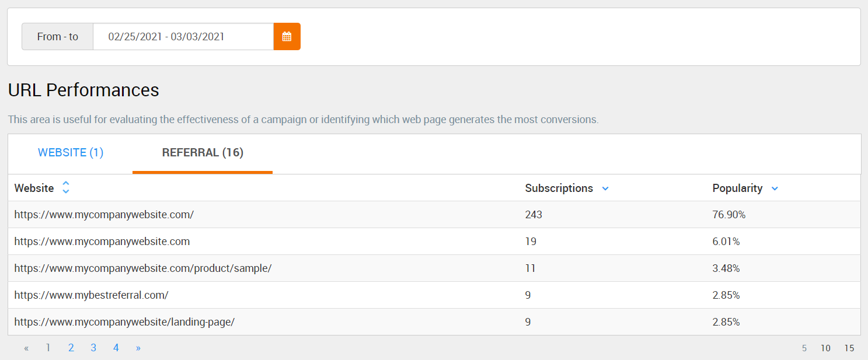Select the mybestreferral.com row
The image size is (868, 360).
(x=434, y=295)
